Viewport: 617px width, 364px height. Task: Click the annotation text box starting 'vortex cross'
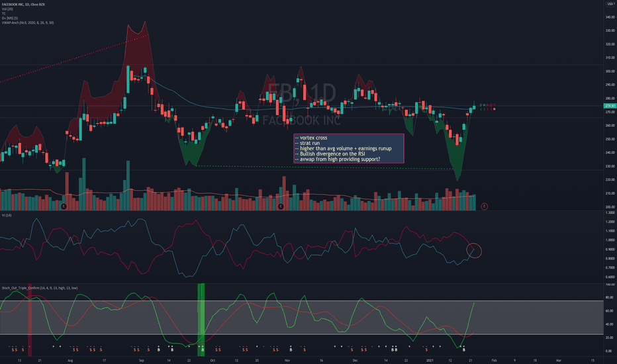(x=349, y=148)
